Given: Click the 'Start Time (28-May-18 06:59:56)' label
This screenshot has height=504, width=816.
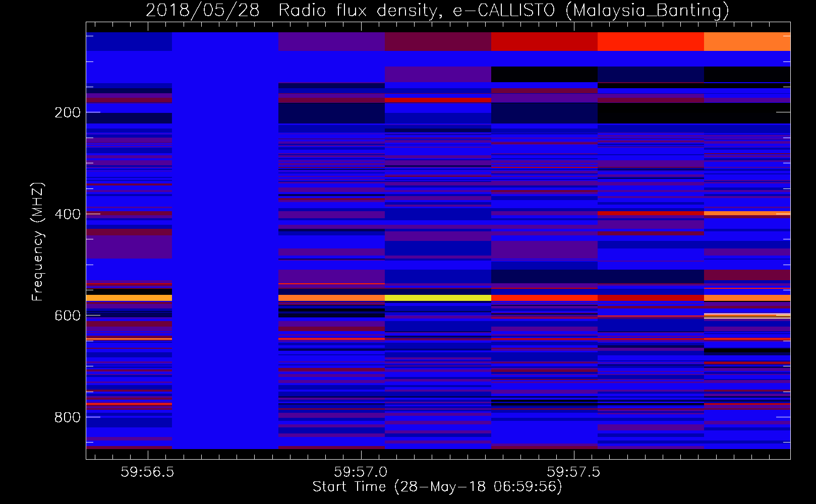Looking at the screenshot, I should tap(437, 487).
